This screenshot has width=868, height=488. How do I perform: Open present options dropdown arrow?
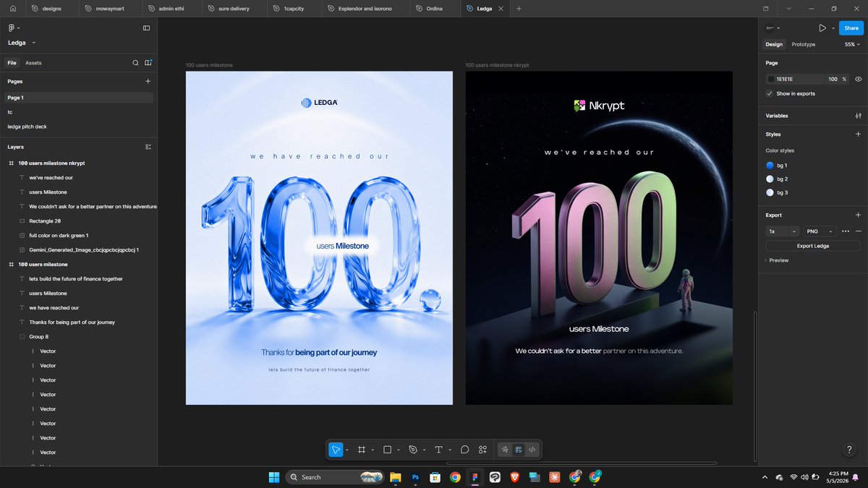[x=833, y=28]
